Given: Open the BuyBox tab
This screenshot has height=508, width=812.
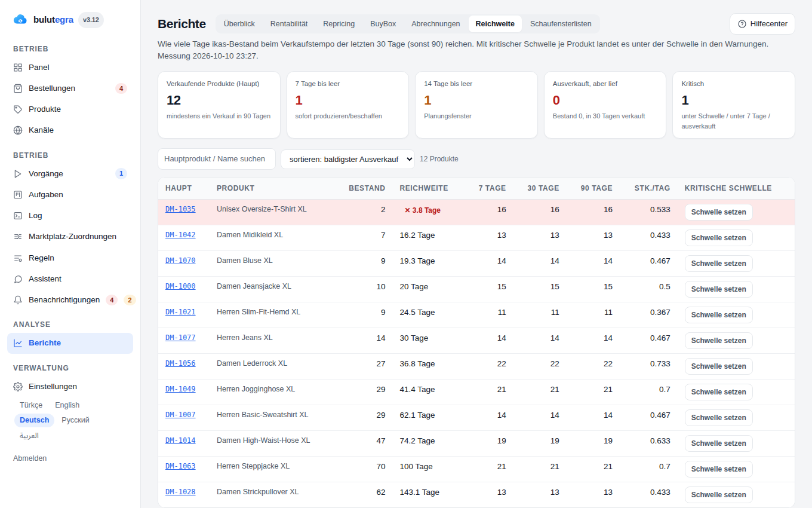Looking at the screenshot, I should (x=383, y=24).
